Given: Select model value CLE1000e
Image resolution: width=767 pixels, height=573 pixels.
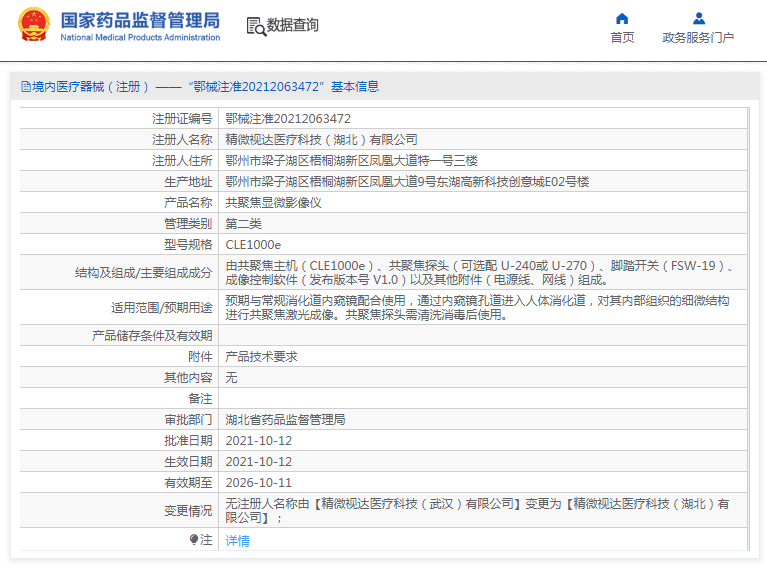Looking at the screenshot, I should pyautogui.click(x=253, y=245).
